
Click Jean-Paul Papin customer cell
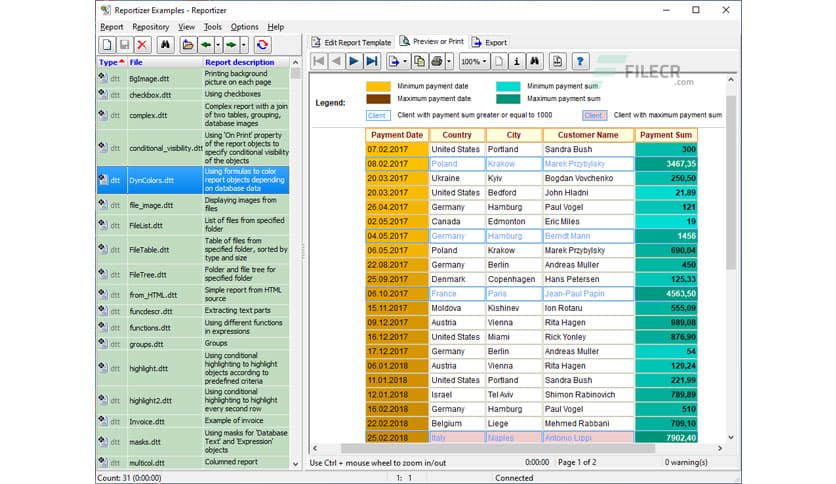588,294
